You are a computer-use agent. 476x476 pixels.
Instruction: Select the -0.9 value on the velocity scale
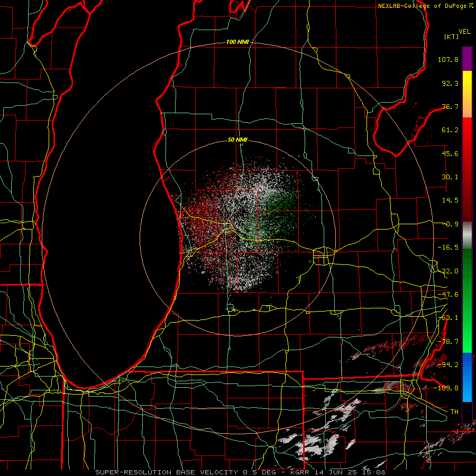450,224
